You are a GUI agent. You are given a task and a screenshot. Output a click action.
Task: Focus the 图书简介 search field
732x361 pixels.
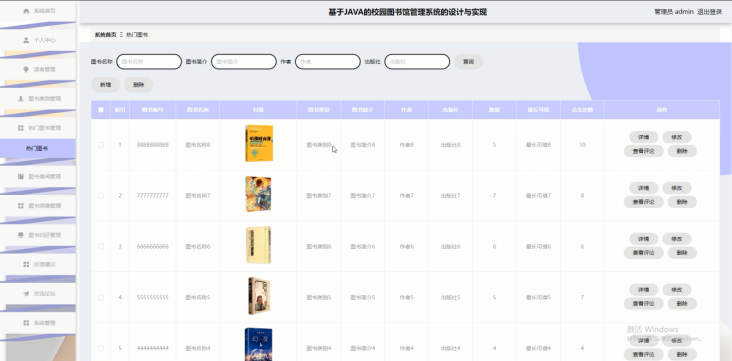(x=244, y=62)
